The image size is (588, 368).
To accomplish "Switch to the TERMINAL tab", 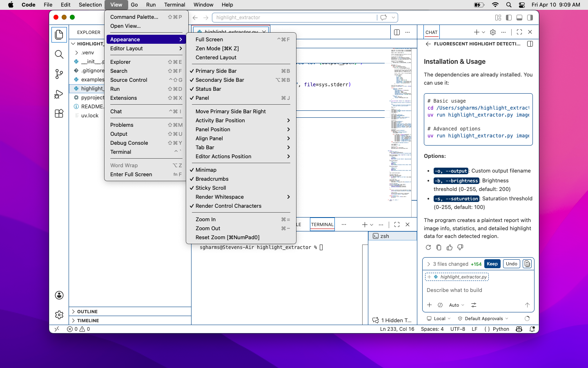I will coord(322,224).
